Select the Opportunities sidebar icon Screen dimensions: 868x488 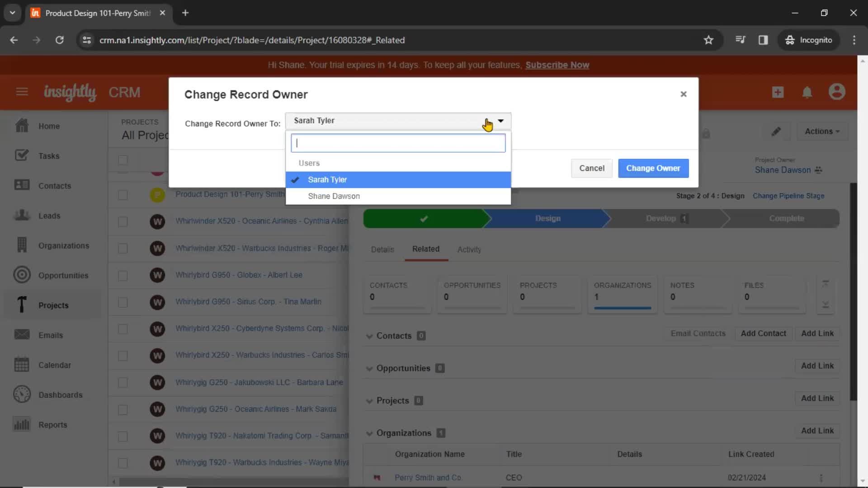pos(21,275)
